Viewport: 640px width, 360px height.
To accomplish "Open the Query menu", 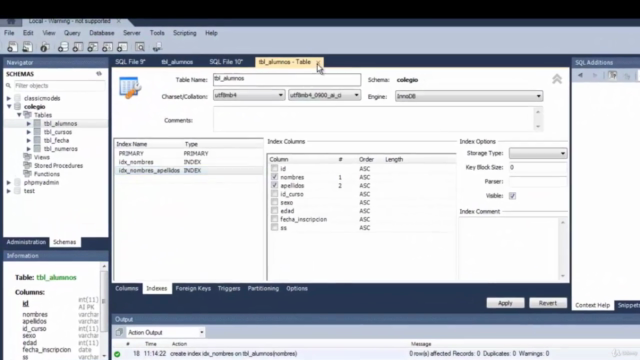I will click(72, 33).
